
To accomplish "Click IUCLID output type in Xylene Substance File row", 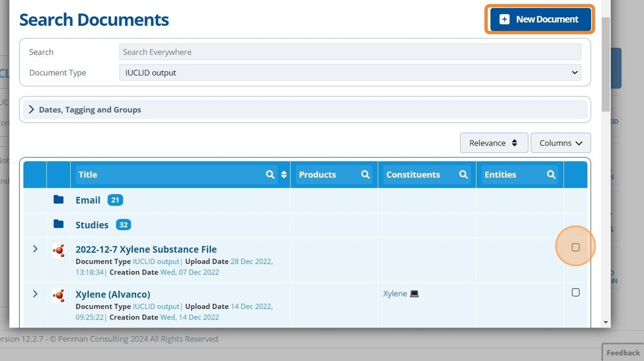I will coord(156,261).
